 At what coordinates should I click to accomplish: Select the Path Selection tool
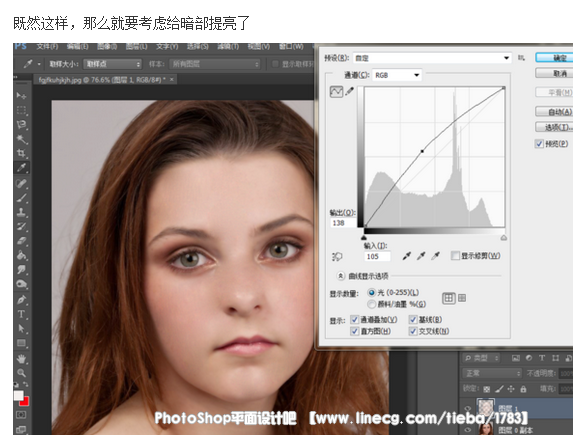[21, 328]
